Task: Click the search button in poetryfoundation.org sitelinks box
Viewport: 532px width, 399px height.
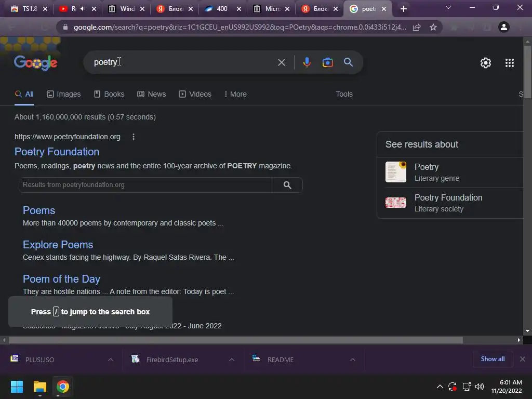Action: click(x=287, y=185)
